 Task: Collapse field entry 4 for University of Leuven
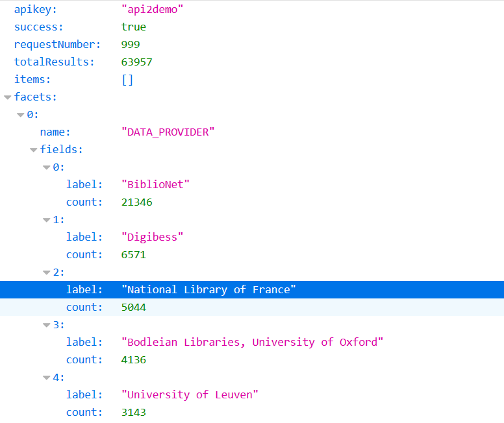46,378
